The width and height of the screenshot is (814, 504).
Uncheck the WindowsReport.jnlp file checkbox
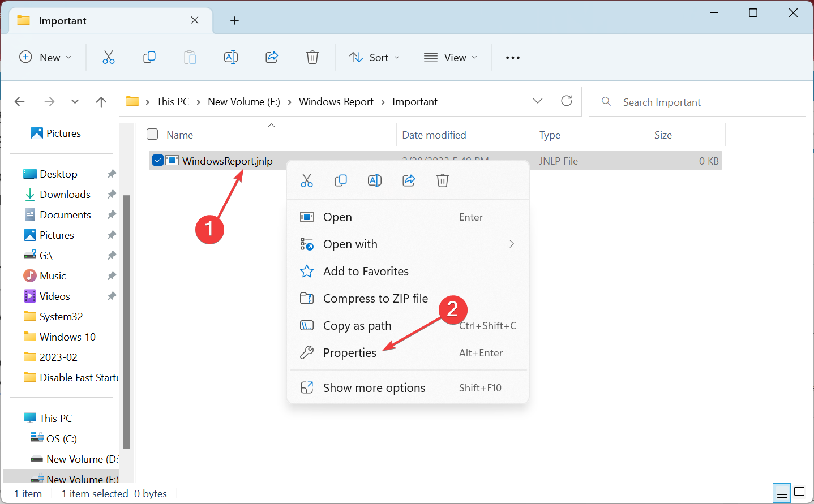tap(158, 160)
